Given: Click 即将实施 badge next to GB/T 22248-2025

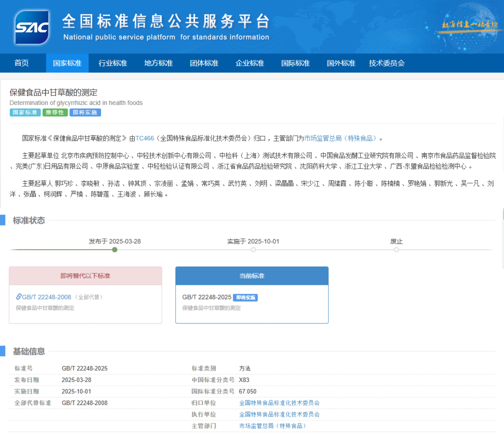Looking at the screenshot, I should coord(245,297).
